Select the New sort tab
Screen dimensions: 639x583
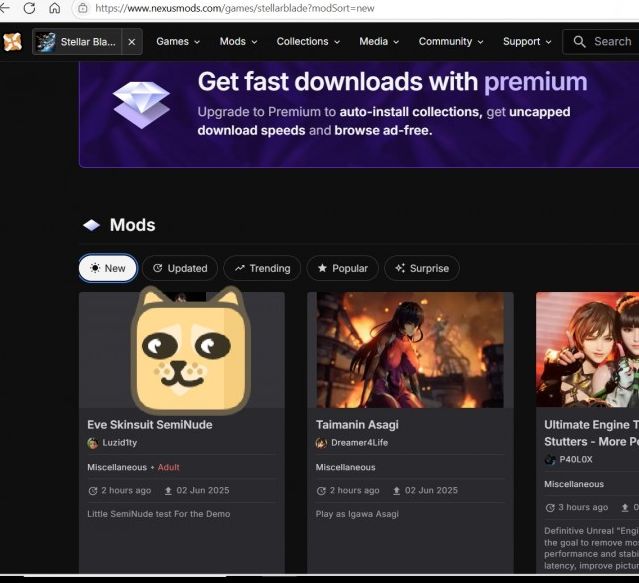[x=108, y=268]
